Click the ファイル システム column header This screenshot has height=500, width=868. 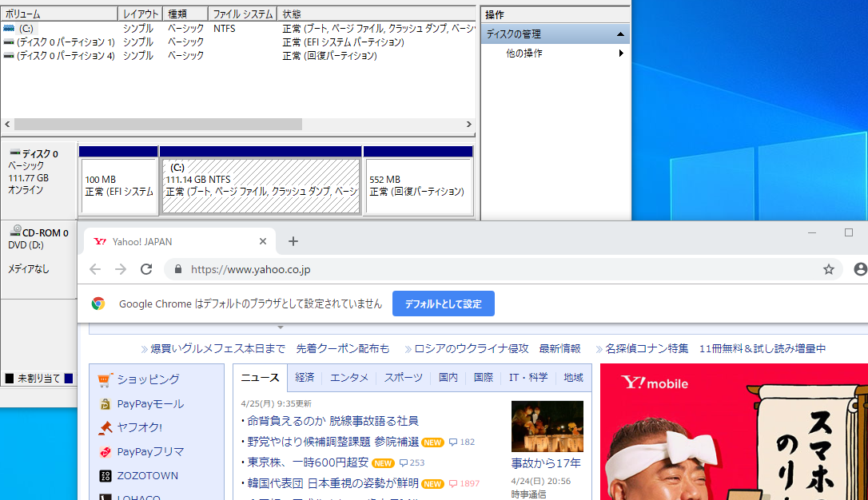point(243,14)
